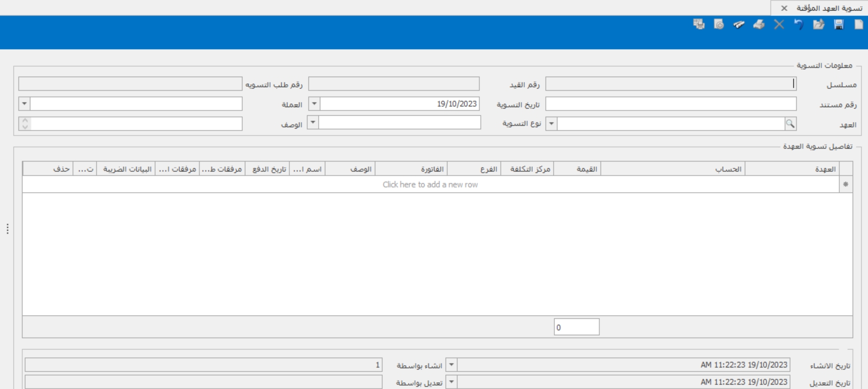Expand the العملة currency dropdown

[x=24, y=104]
